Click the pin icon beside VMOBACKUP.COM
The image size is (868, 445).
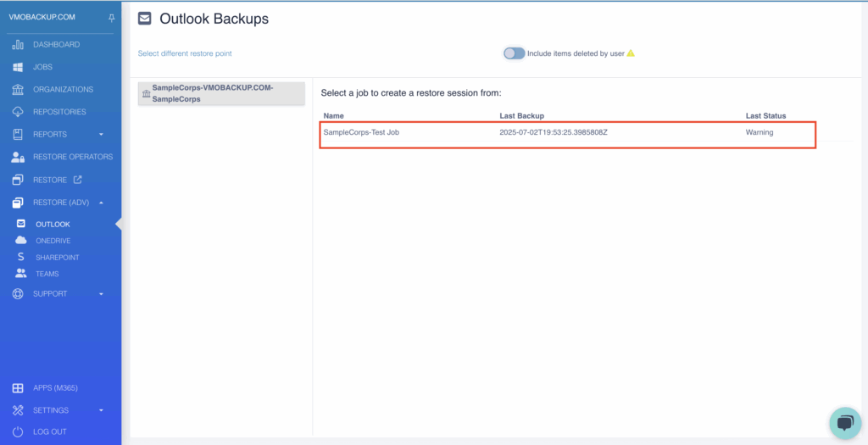112,18
